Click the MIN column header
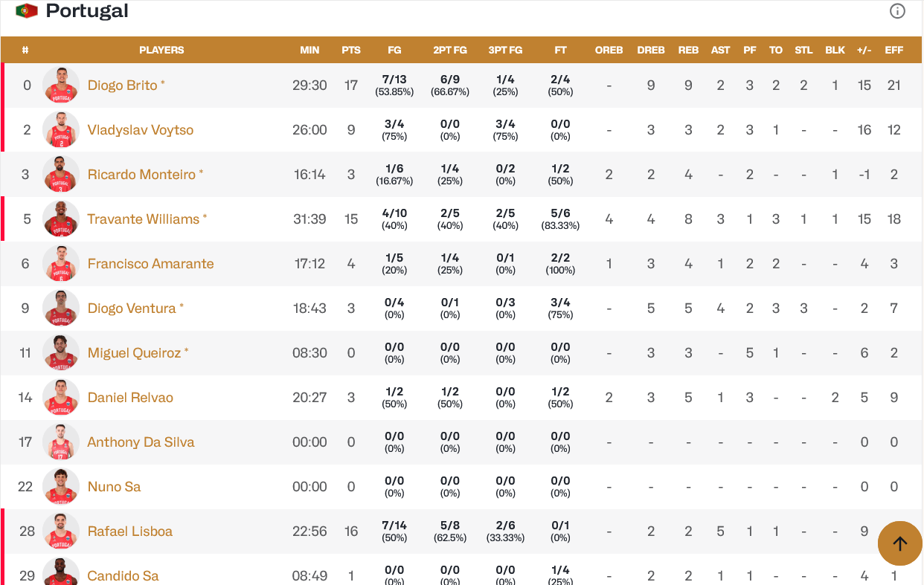924x585 pixels. (309, 50)
